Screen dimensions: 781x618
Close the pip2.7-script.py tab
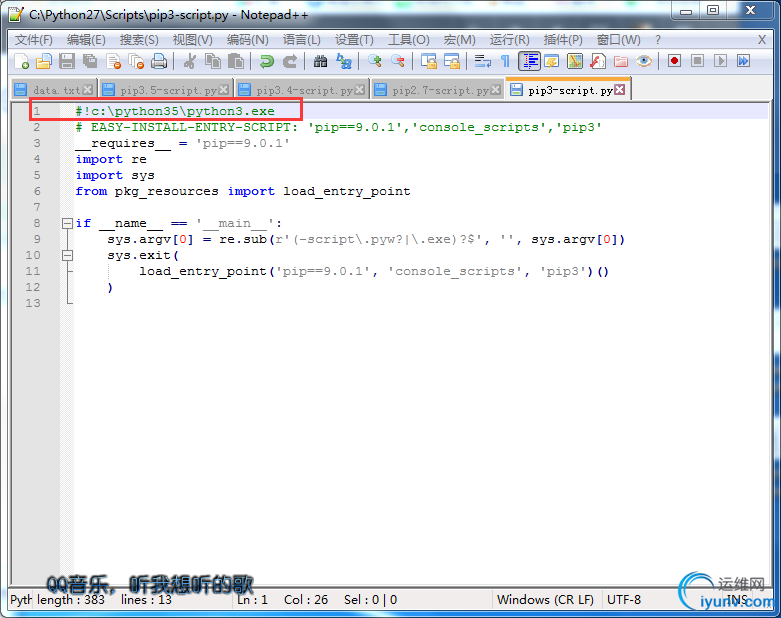tap(496, 90)
